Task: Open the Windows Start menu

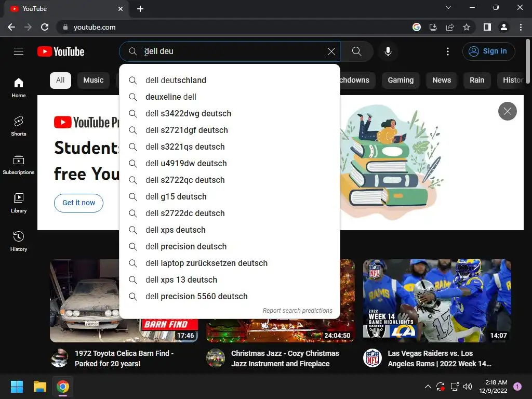Action: coord(17,387)
